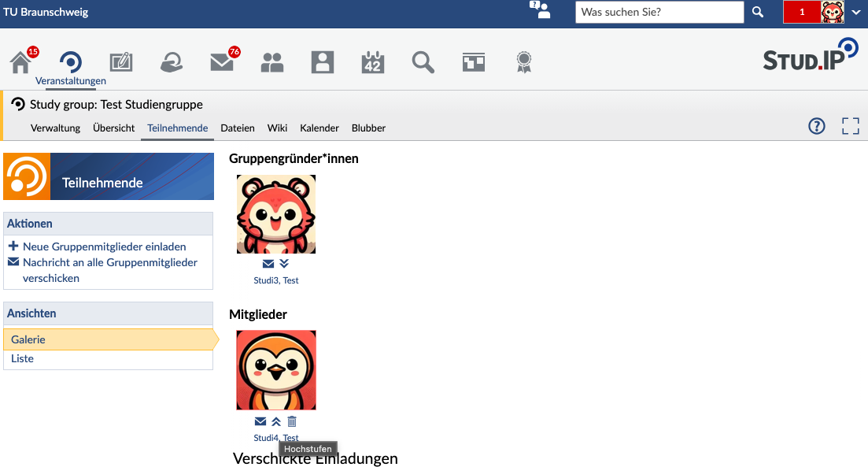Open the messages envelope icon in navigation

(x=222, y=62)
